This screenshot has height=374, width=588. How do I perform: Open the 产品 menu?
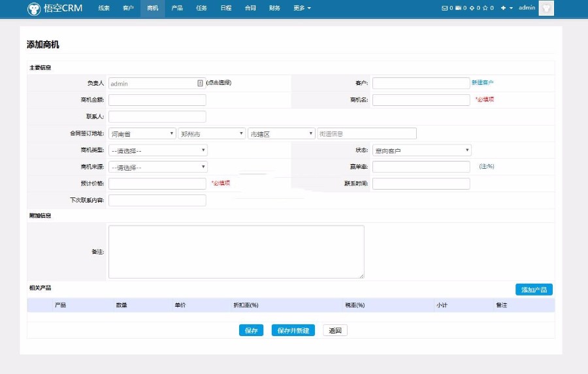click(x=177, y=8)
